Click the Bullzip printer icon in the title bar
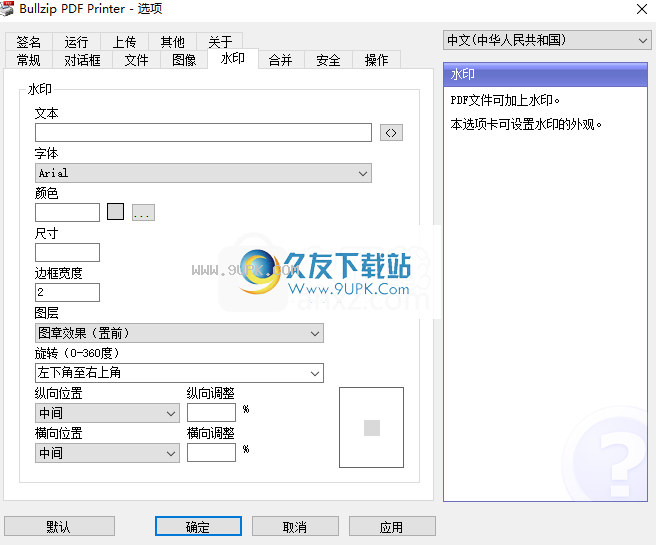 coord(7,9)
